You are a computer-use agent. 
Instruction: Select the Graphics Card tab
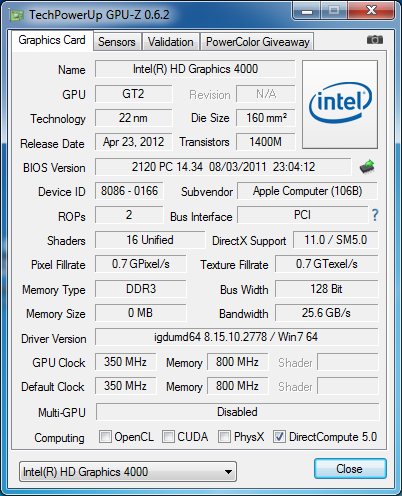pos(52,40)
